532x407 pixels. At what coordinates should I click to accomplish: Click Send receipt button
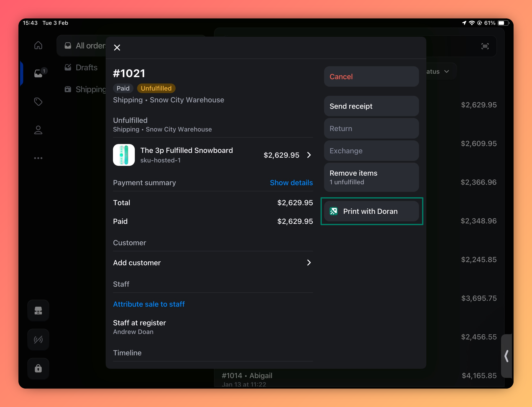tap(371, 106)
